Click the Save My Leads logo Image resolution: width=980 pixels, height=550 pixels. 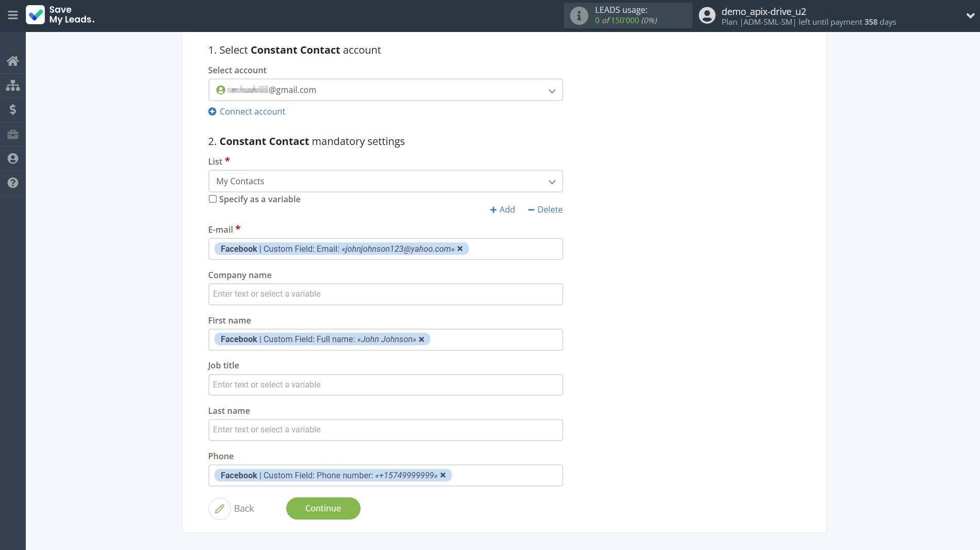tap(60, 15)
